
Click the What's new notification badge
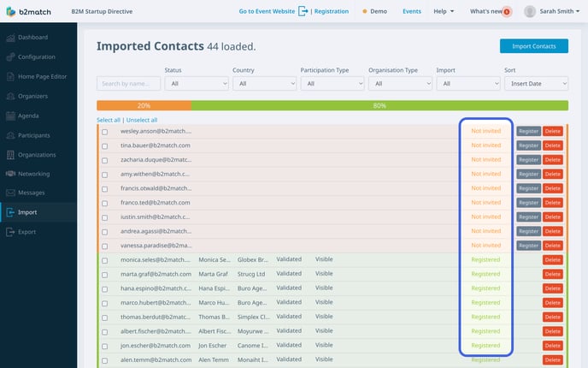pyautogui.click(x=507, y=12)
